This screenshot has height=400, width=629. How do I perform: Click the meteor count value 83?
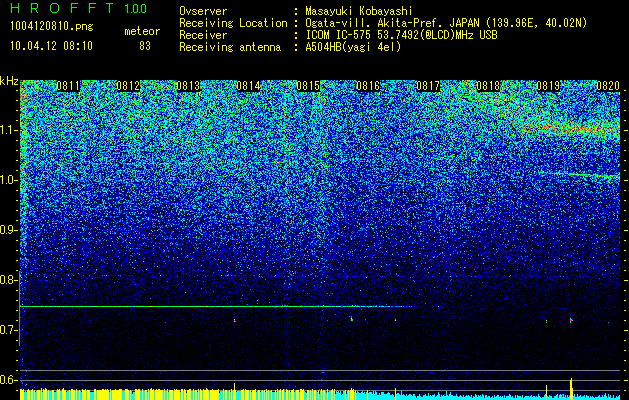(145, 46)
